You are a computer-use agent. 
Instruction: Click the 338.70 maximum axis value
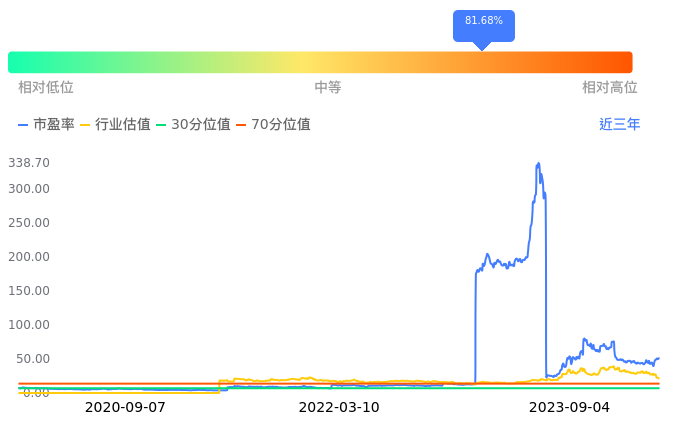[x=29, y=163]
